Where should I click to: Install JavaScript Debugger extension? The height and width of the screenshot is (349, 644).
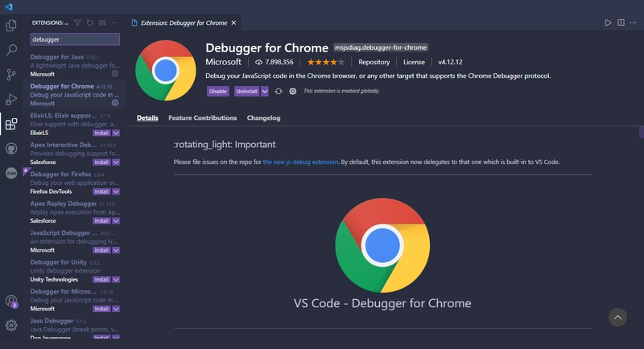click(x=102, y=250)
